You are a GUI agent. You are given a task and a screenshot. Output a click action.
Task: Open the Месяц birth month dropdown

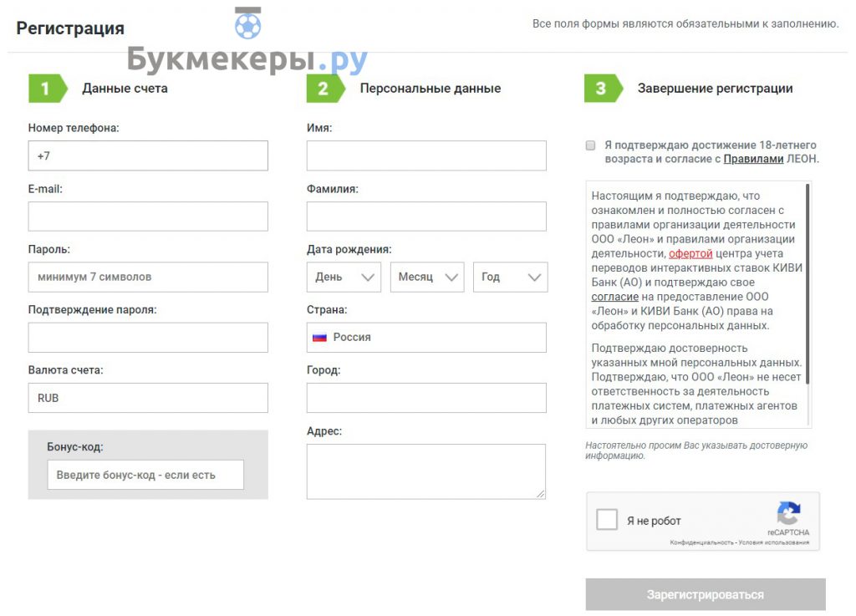coord(427,277)
